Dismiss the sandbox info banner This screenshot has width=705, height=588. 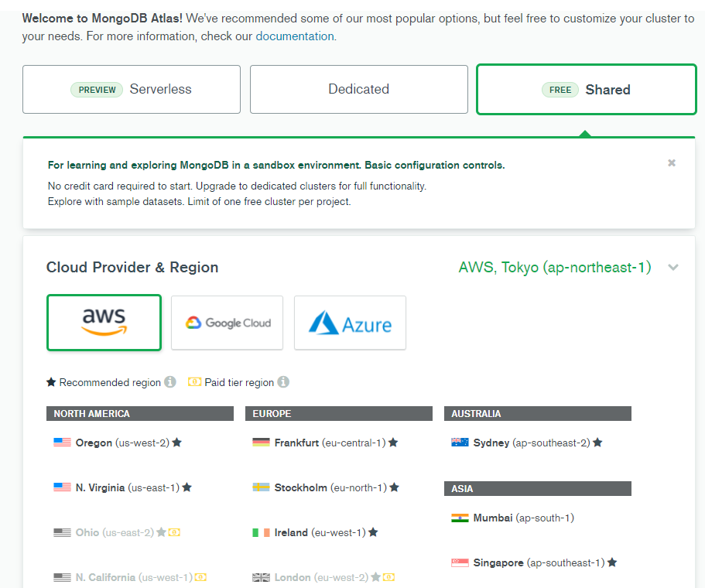point(671,162)
